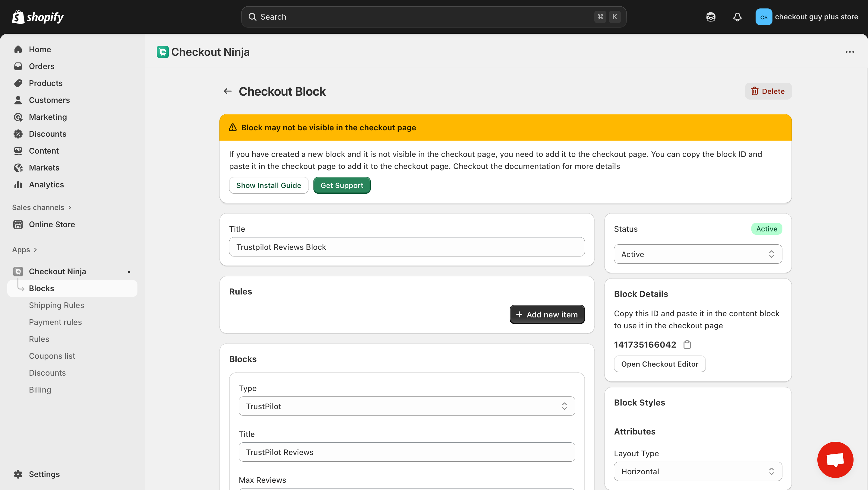Click Show Install Guide button
This screenshot has width=868, height=490.
pos(269,185)
